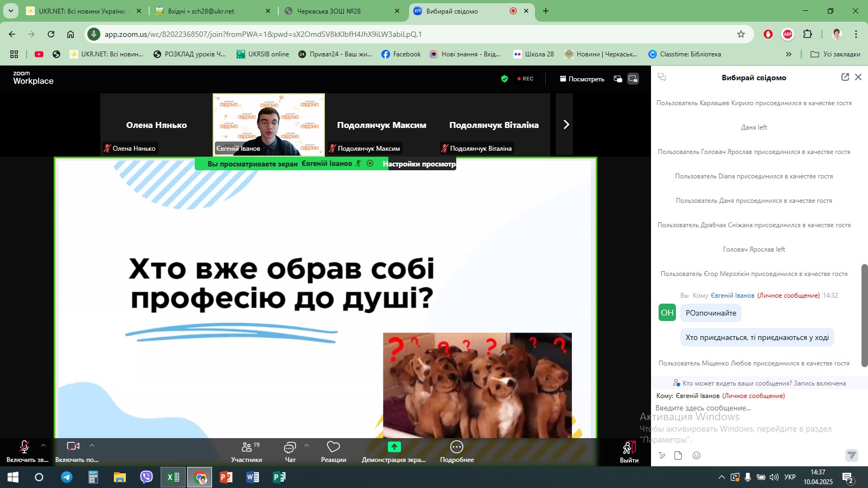Click the send message icon in chat
Viewport: 868px width, 488px height.
[x=852, y=455]
